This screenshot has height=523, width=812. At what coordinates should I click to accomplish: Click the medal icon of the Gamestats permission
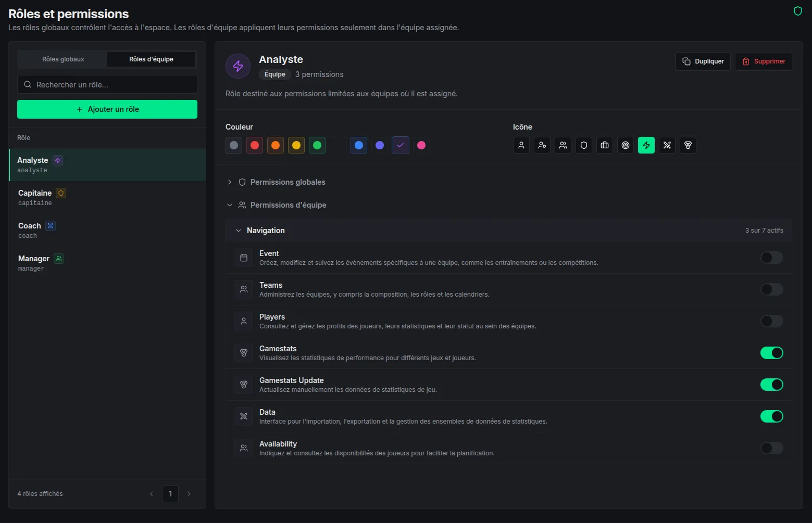tap(243, 353)
